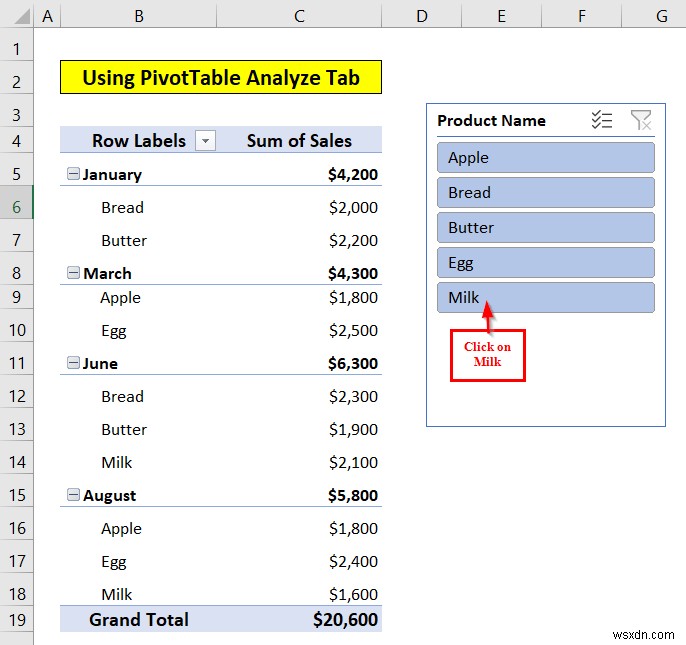Select Bread in the slicer

point(546,193)
